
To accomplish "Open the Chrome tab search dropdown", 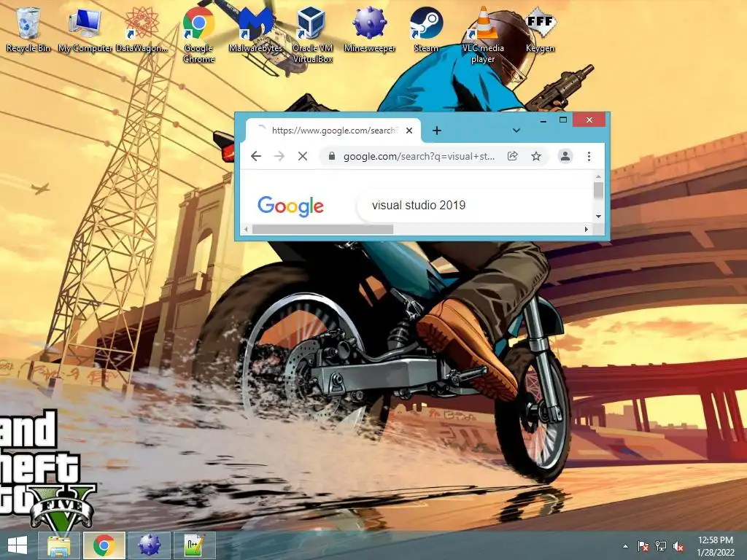I will (x=516, y=131).
